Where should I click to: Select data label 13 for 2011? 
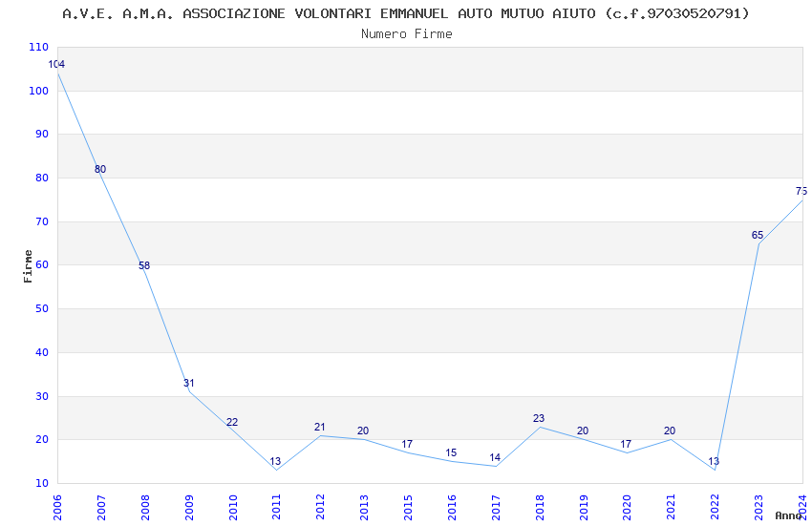tap(275, 461)
